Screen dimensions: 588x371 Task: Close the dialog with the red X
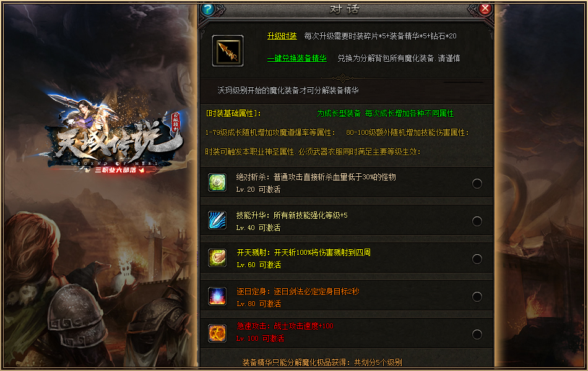click(x=485, y=9)
